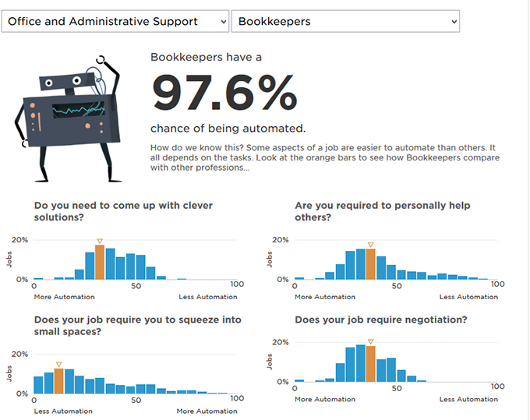
Task: Select orange bar in small spaces histogram
Action: pos(58,381)
